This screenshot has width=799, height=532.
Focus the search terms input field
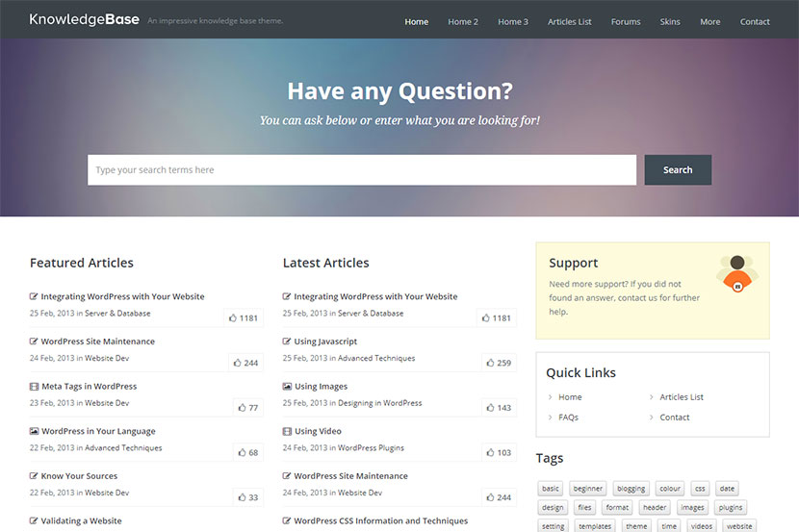pyautogui.click(x=362, y=170)
